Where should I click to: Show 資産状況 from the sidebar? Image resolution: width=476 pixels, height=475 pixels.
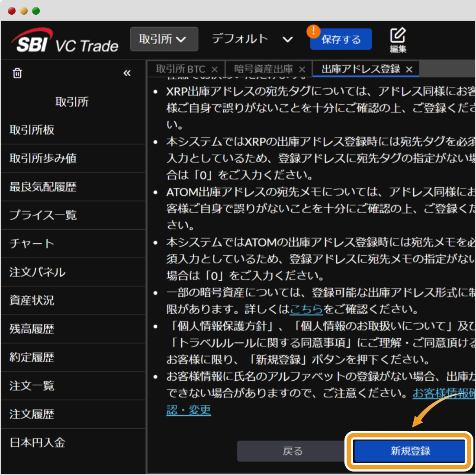point(73,301)
